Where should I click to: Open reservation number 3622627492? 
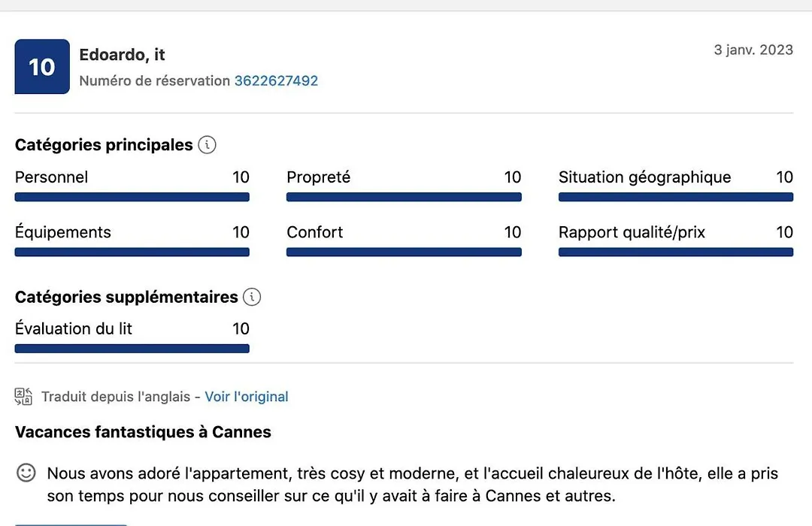276,80
